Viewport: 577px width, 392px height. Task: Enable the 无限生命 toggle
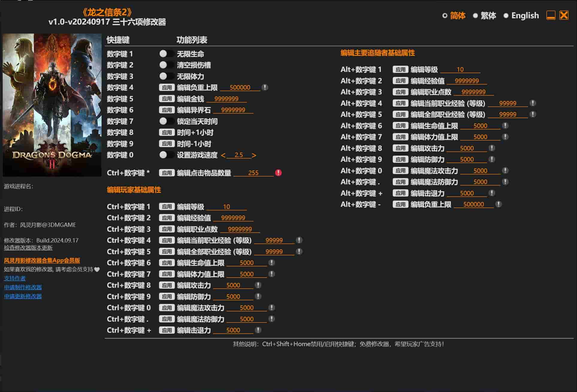(166, 54)
